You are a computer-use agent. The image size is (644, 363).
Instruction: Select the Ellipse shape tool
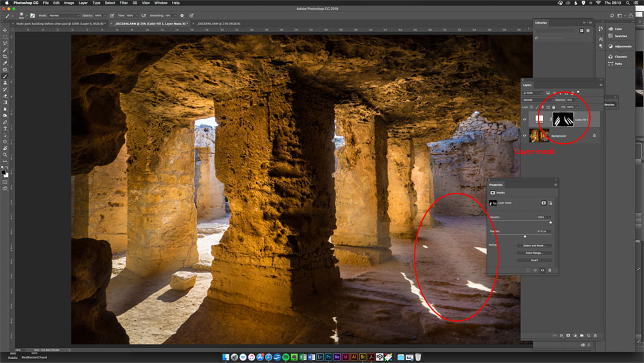[5, 142]
